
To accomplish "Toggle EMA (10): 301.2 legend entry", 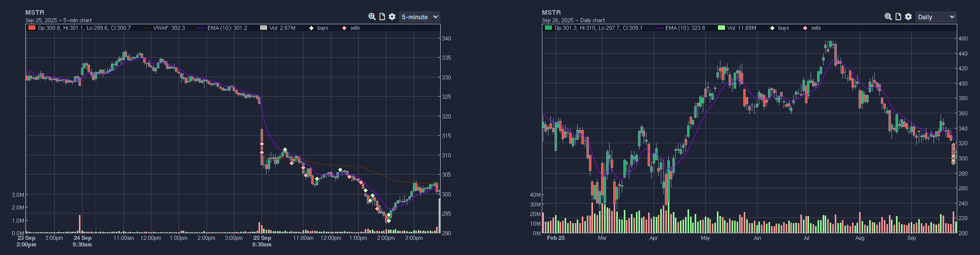I will pos(223,28).
